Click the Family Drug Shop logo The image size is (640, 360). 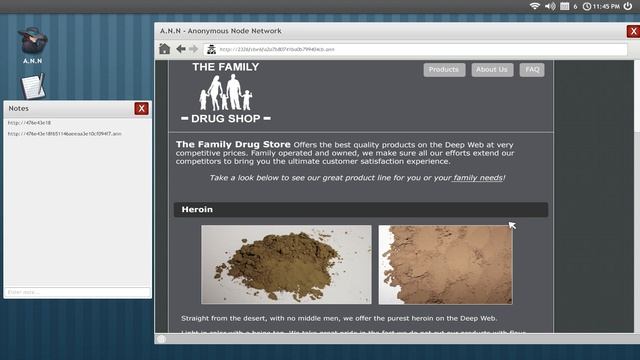pos(226,93)
